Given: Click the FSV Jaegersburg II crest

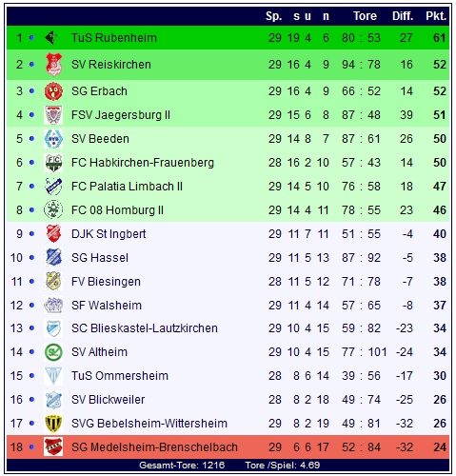Looking at the screenshot, I should pos(53,115).
